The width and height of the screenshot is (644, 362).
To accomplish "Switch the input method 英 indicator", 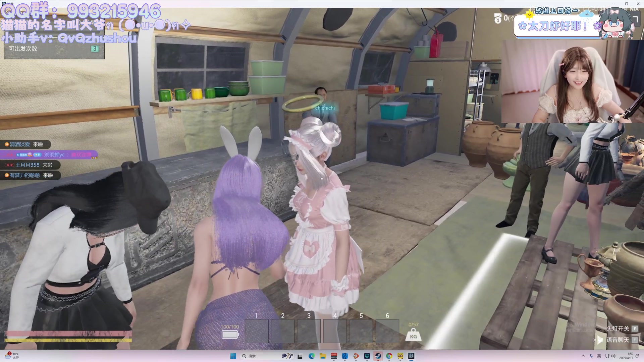I will [599, 356].
